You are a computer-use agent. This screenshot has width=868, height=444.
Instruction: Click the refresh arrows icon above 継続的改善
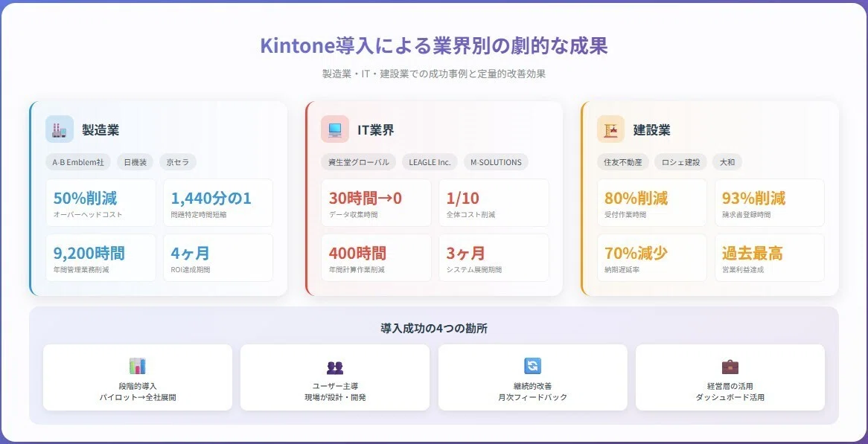[532, 366]
